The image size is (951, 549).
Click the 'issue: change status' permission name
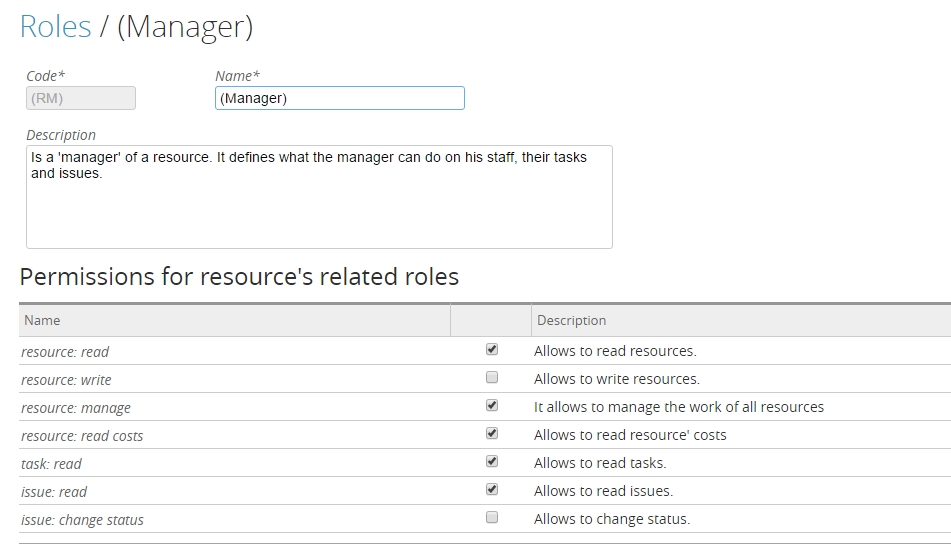click(82, 520)
